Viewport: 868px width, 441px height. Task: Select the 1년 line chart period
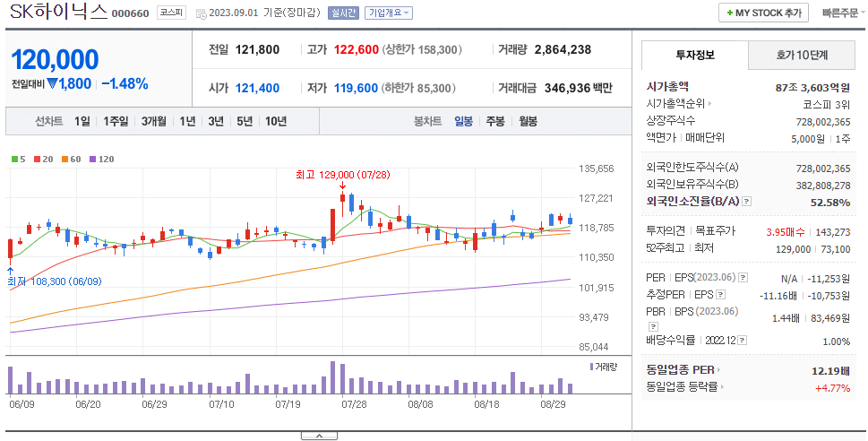[187, 121]
